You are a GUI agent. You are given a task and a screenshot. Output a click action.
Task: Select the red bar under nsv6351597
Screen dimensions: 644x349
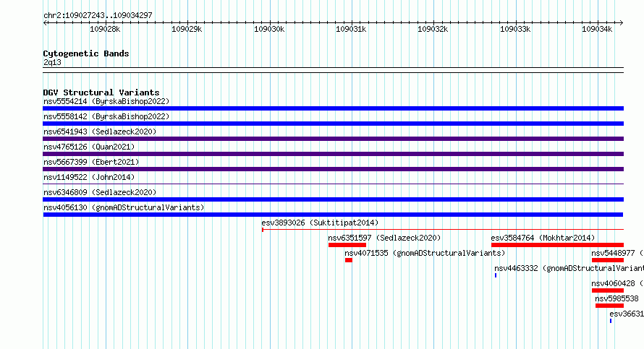(347, 245)
